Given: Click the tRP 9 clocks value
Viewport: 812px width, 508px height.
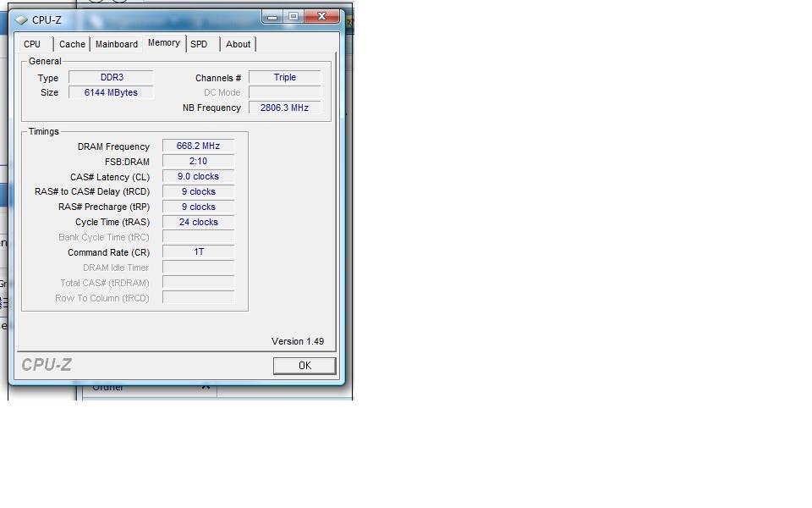Looking at the screenshot, I should tap(198, 207).
